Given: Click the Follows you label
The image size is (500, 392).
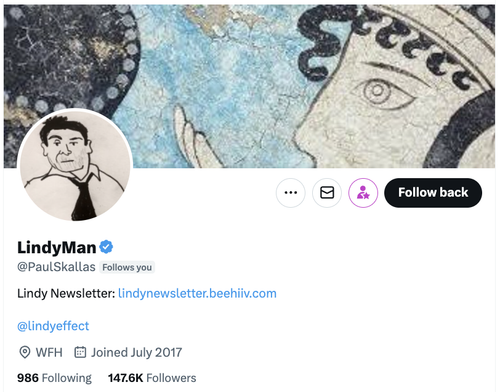Looking at the screenshot, I should point(127,267).
